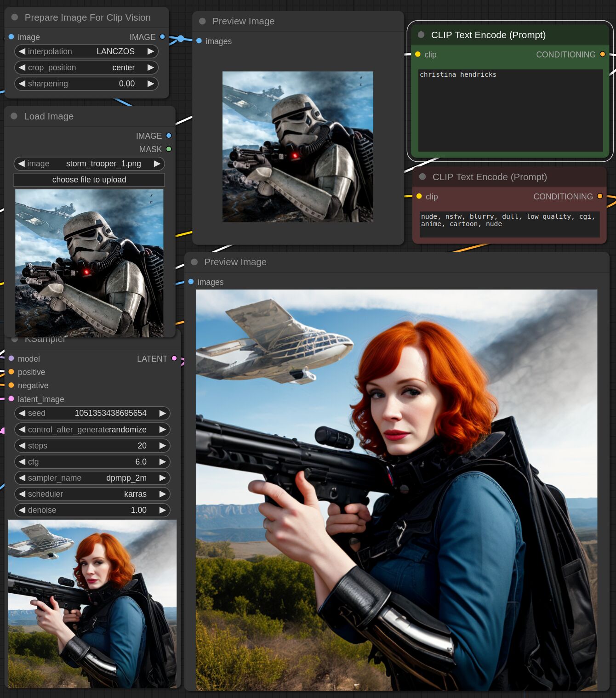Click left arrow of scheduler
Viewport: 616px width, 698px height.
point(22,494)
